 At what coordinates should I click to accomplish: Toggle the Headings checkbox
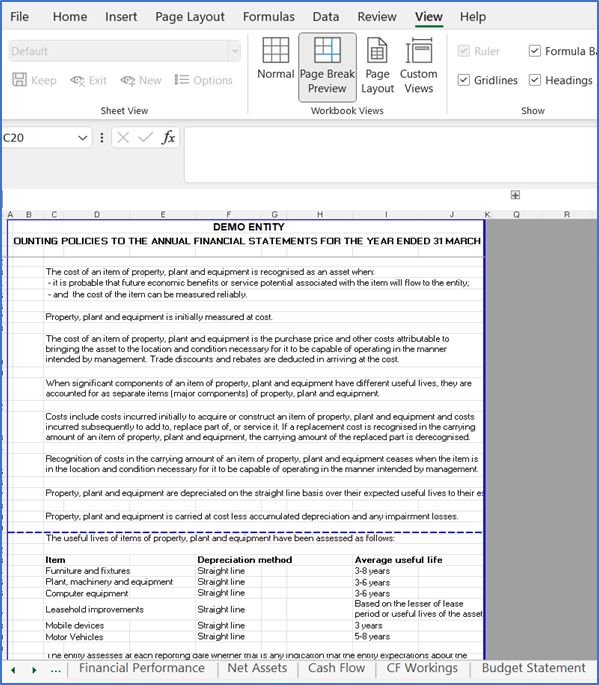[535, 80]
